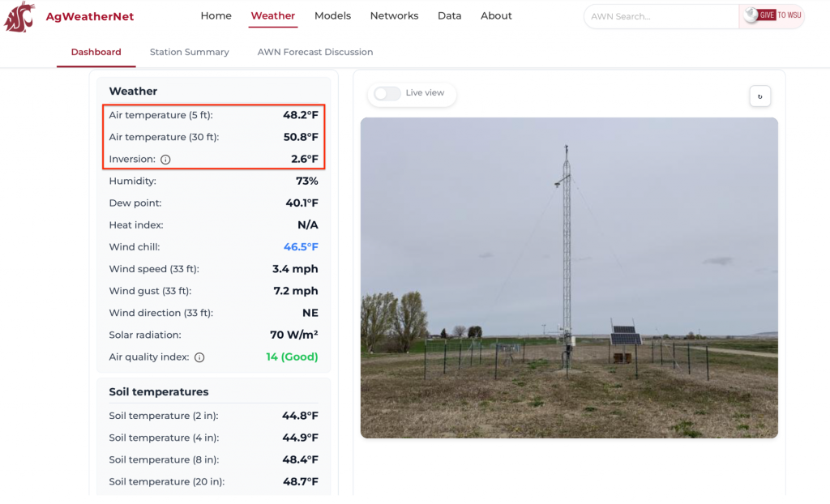Open the Data menu
830x504 pixels.
point(449,15)
